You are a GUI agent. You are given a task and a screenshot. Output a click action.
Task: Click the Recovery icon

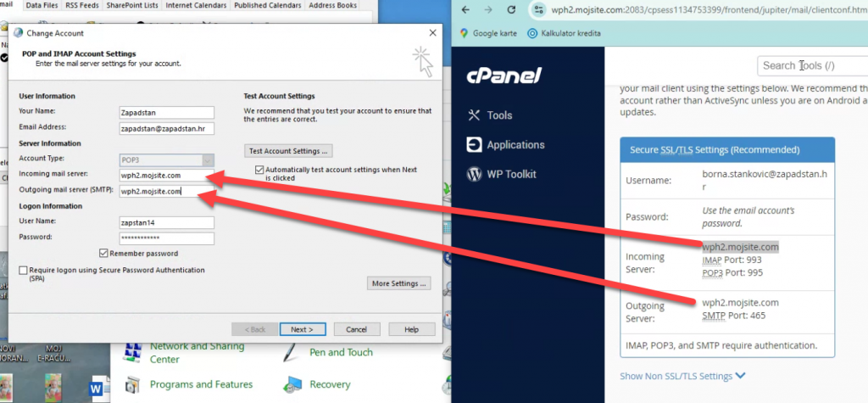(x=292, y=384)
